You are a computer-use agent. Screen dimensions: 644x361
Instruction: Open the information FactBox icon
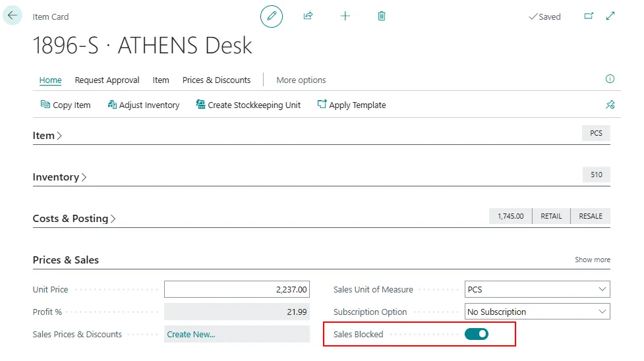point(610,79)
